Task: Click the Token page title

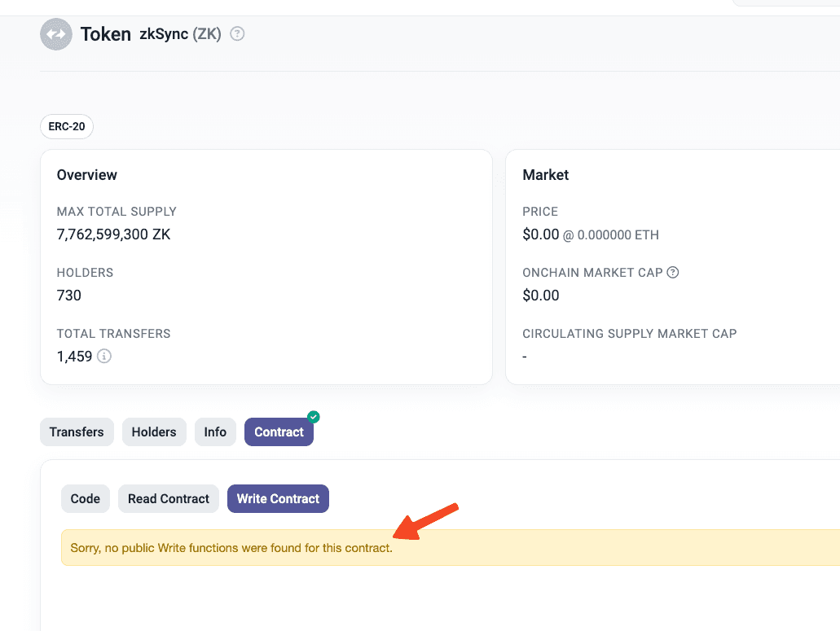Action: [106, 34]
